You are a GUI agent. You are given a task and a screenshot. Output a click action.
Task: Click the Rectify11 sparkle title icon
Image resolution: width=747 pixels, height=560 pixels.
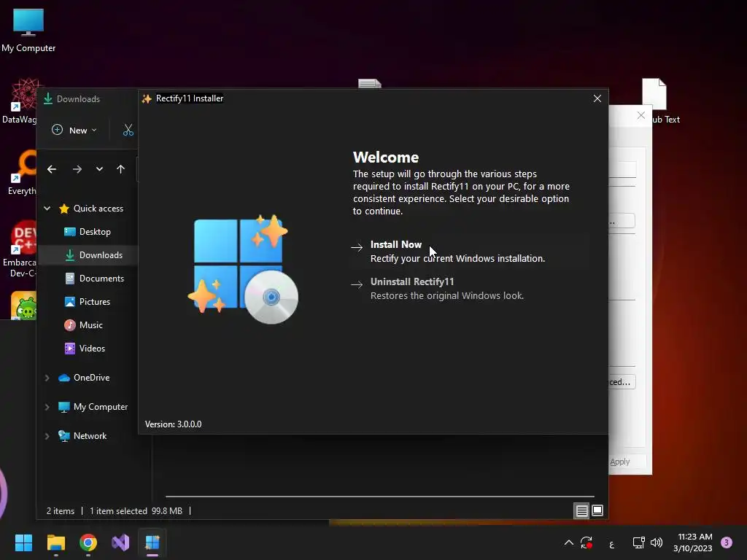click(147, 98)
